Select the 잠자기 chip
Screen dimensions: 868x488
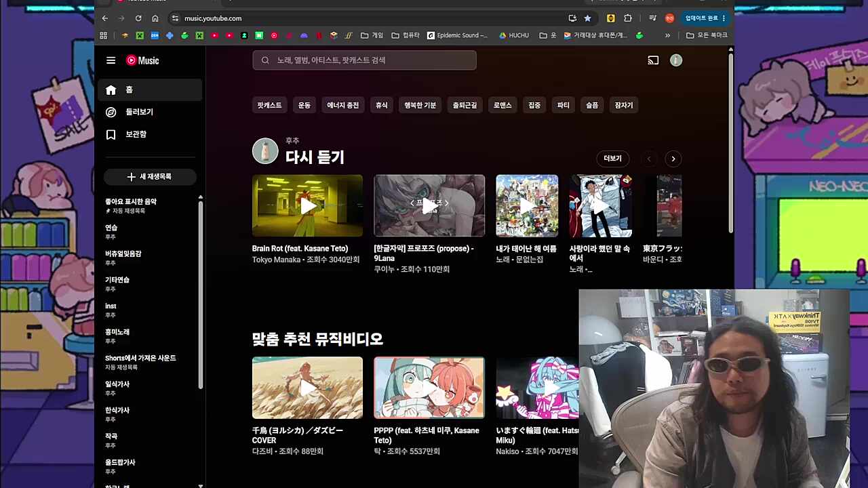(624, 105)
